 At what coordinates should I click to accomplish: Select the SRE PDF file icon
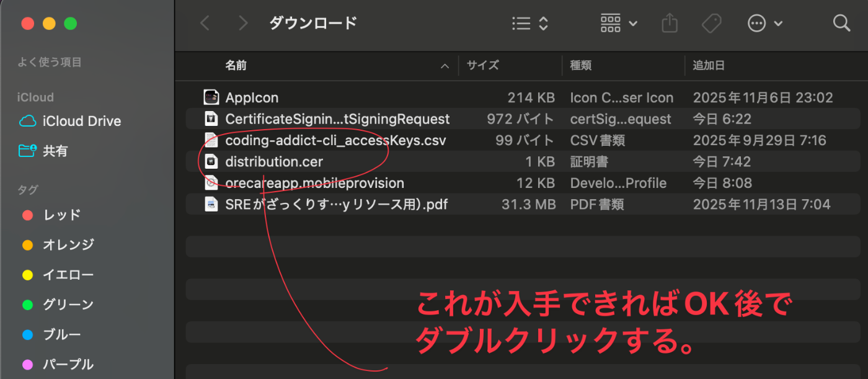tap(211, 204)
